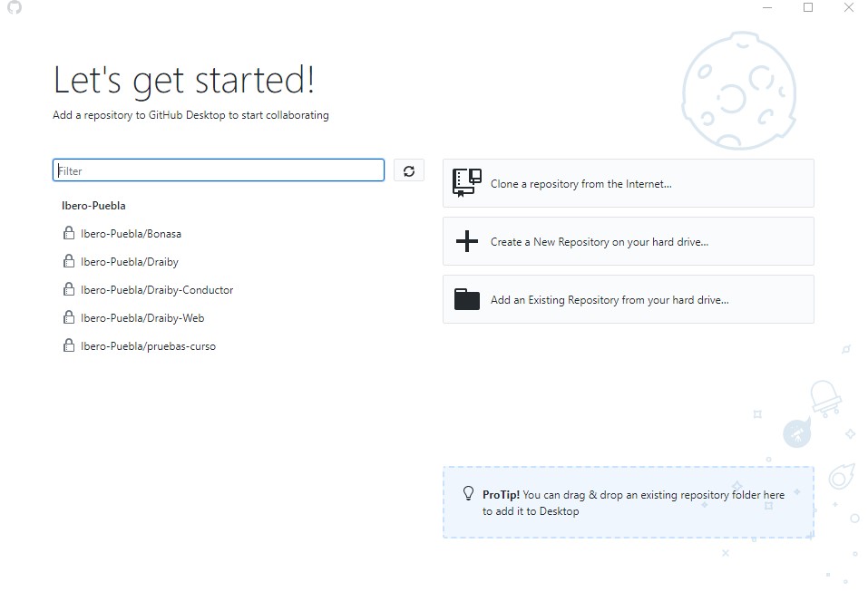Select the Ibero-Puebla/pruebas-curso repository

pos(238,346)
